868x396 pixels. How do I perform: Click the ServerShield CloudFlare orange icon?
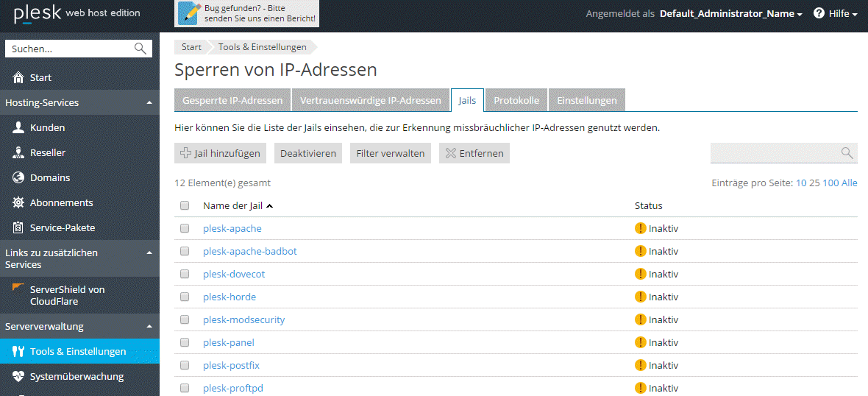coord(18,288)
